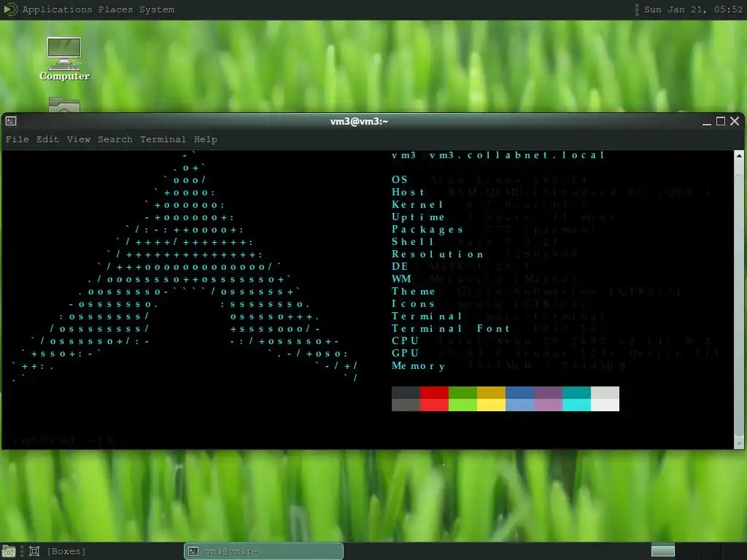The height and width of the screenshot is (560, 747).
Task: Click the clock showing Sun Jan 21, 05:52
Action: point(693,9)
